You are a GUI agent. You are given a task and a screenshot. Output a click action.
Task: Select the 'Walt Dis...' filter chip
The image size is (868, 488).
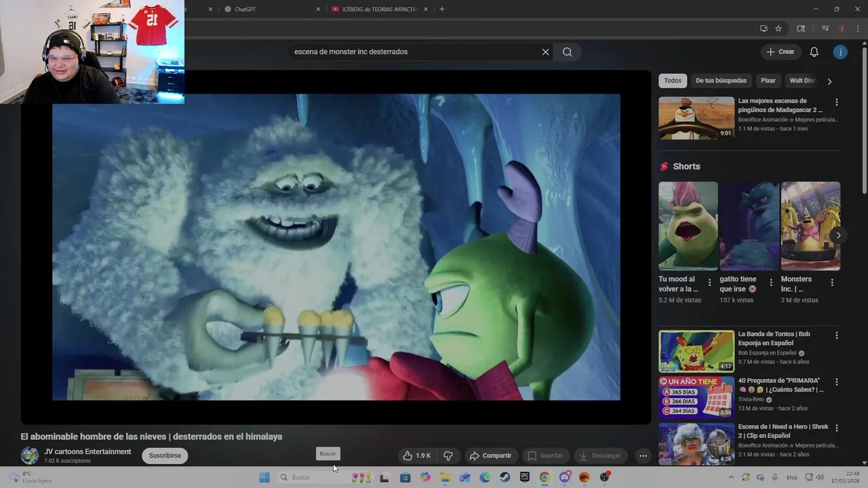click(x=803, y=81)
